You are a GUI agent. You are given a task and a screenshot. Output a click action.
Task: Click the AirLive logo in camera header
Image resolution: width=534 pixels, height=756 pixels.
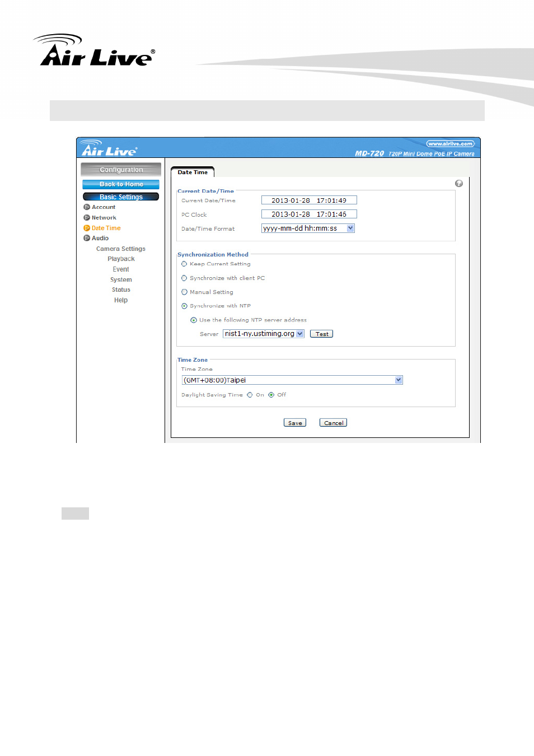(x=109, y=148)
